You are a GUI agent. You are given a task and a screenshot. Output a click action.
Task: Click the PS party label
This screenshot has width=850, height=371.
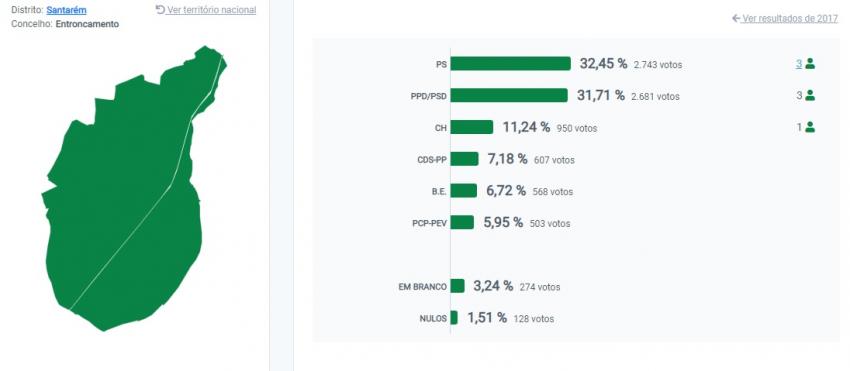click(x=441, y=64)
